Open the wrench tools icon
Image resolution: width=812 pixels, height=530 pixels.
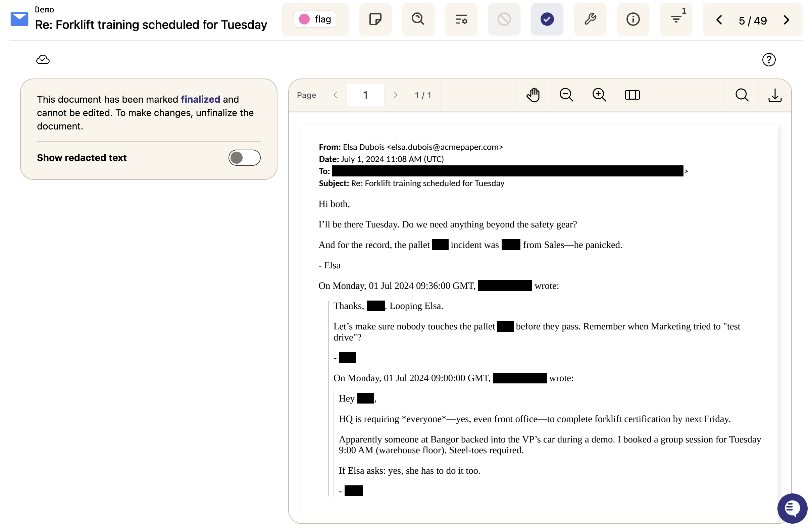pos(590,19)
